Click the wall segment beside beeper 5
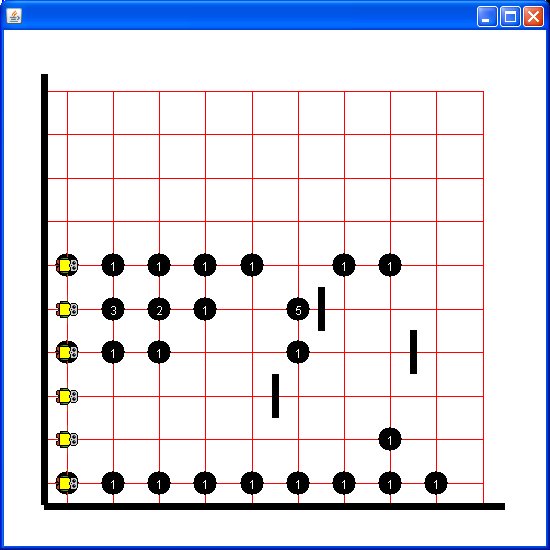Screen dimensions: 550x550 [321, 309]
